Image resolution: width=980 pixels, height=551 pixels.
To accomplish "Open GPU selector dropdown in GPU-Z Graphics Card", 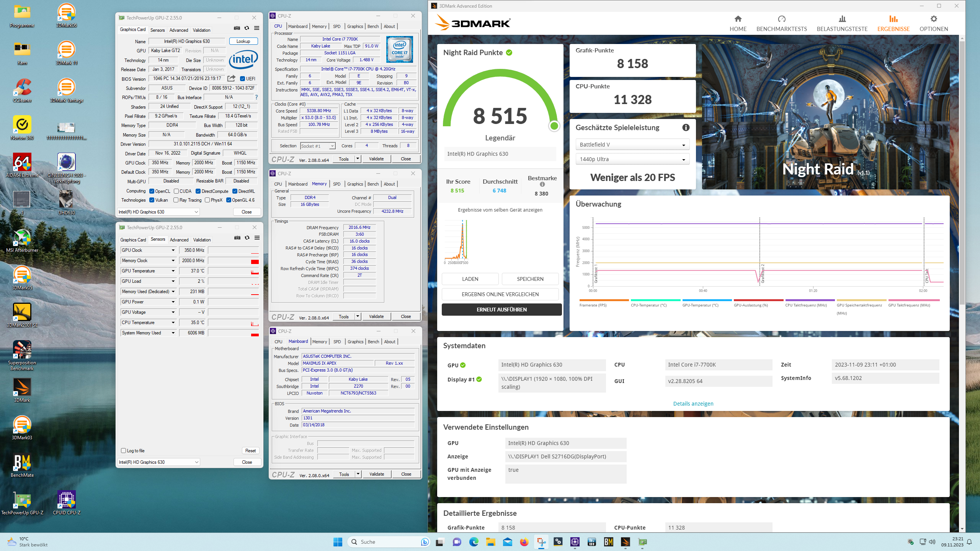I will [x=158, y=212].
